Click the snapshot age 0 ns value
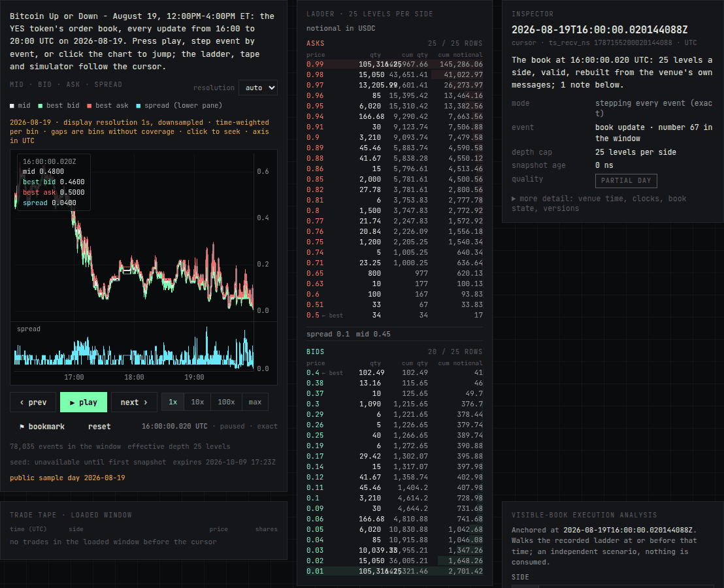 (x=604, y=165)
